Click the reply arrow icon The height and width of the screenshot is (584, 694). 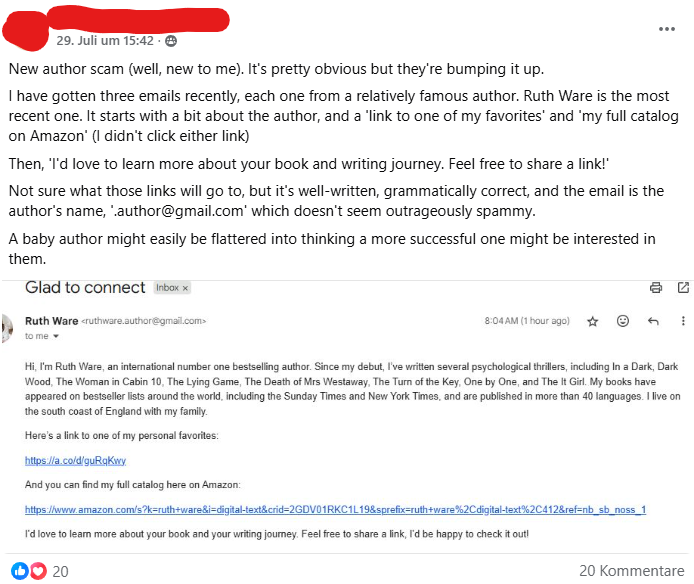653,321
